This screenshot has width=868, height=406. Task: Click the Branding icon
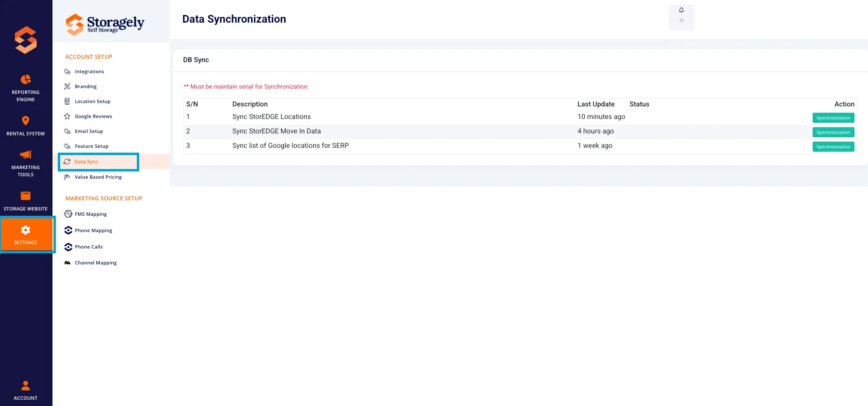(67, 87)
